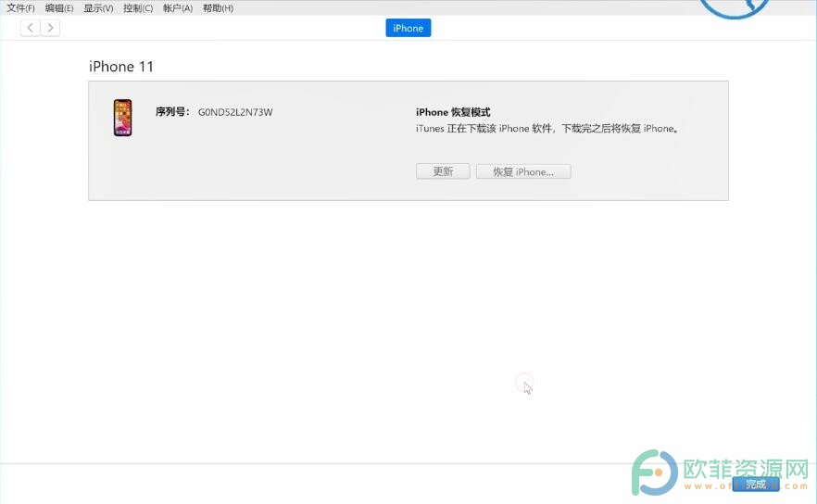Click the iPhone 恢复模式 title
Image resolution: width=817 pixels, height=504 pixels.
[x=453, y=112]
